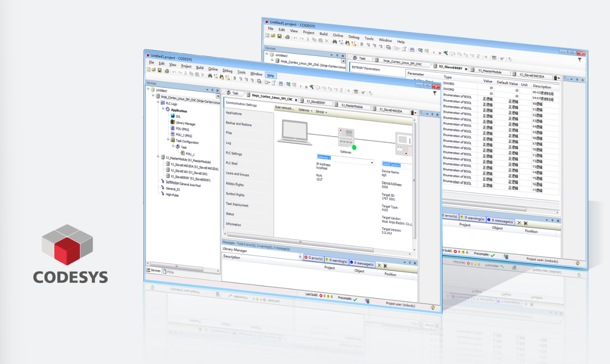This screenshot has width=610, height=364.
Task: Open Users and Groups page
Action: (237, 174)
